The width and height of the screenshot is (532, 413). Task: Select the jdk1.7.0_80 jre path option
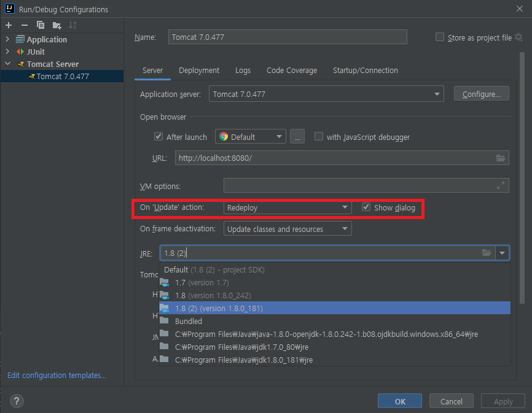click(335, 347)
